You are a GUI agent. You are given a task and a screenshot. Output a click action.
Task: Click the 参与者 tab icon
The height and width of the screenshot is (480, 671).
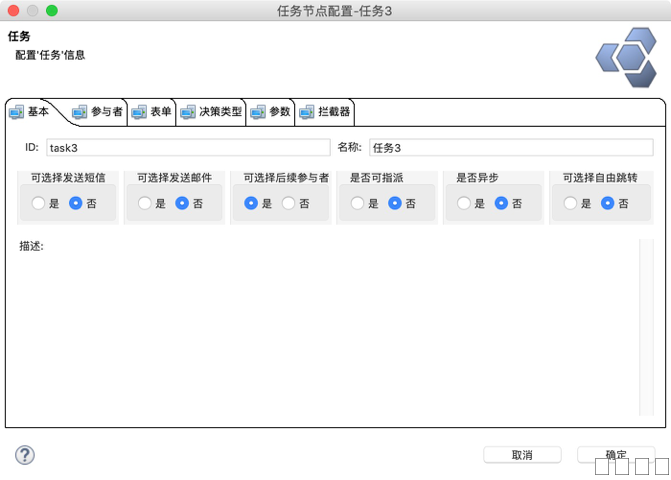pyautogui.click(x=80, y=112)
